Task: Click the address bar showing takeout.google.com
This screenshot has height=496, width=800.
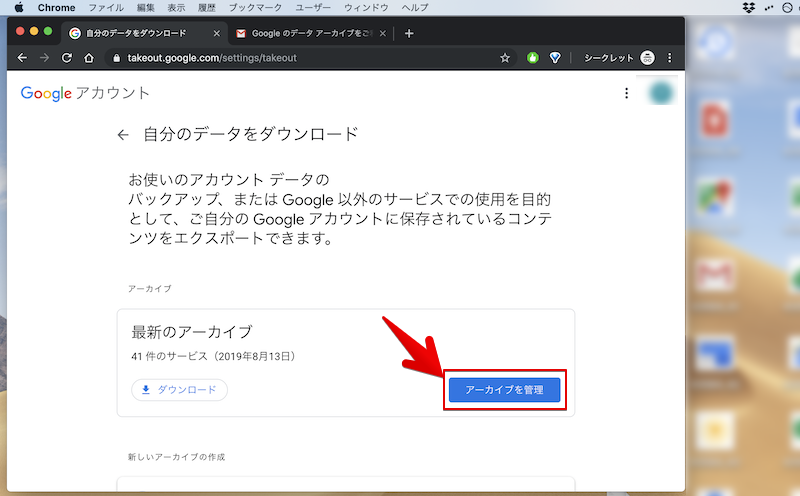Action: (300, 58)
